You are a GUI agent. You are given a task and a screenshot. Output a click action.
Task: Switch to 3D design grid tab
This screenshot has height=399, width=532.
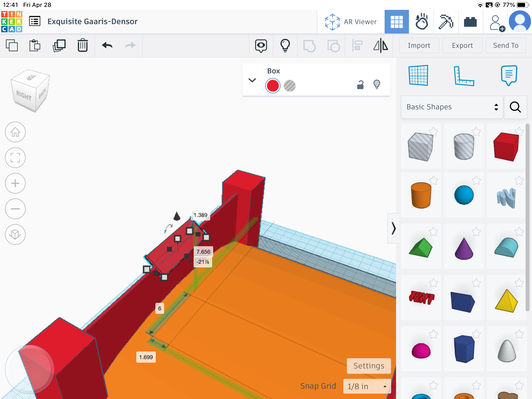pyautogui.click(x=397, y=22)
